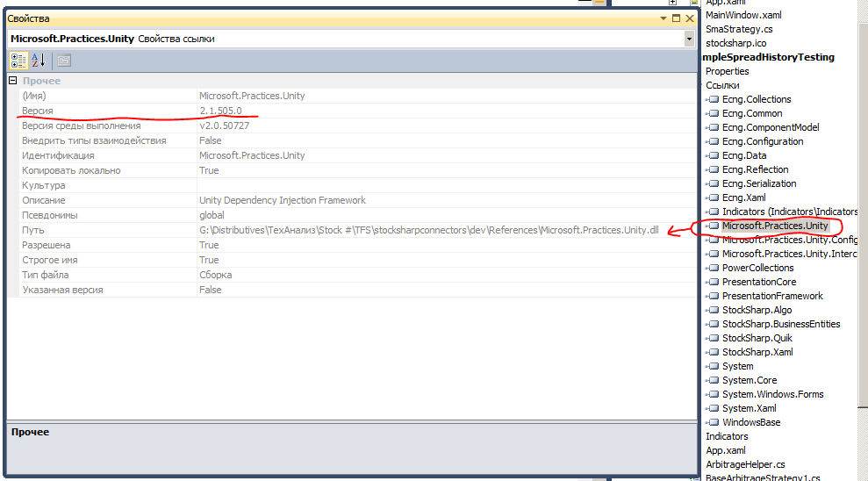Screen dimensions: 868x481
Task: Click the Ecng.Collections reference icon
Action: [x=713, y=100]
